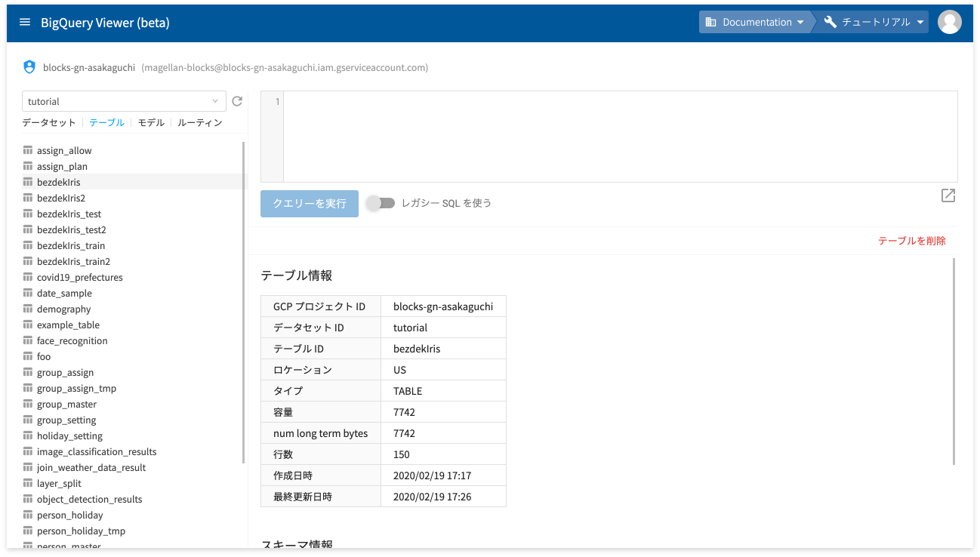Click the blocks-gn-asakaguchi project name heading
980x557 pixels.
89,67
